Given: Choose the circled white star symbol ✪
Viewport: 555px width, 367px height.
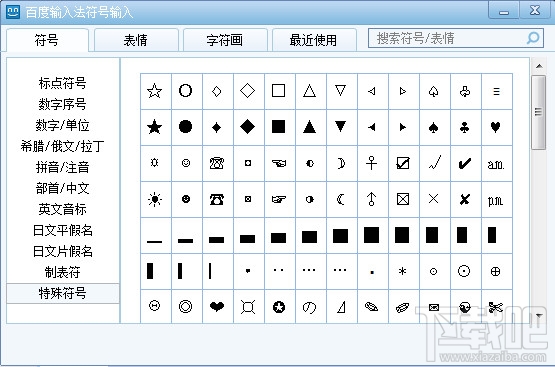Looking at the screenshot, I should 279,307.
